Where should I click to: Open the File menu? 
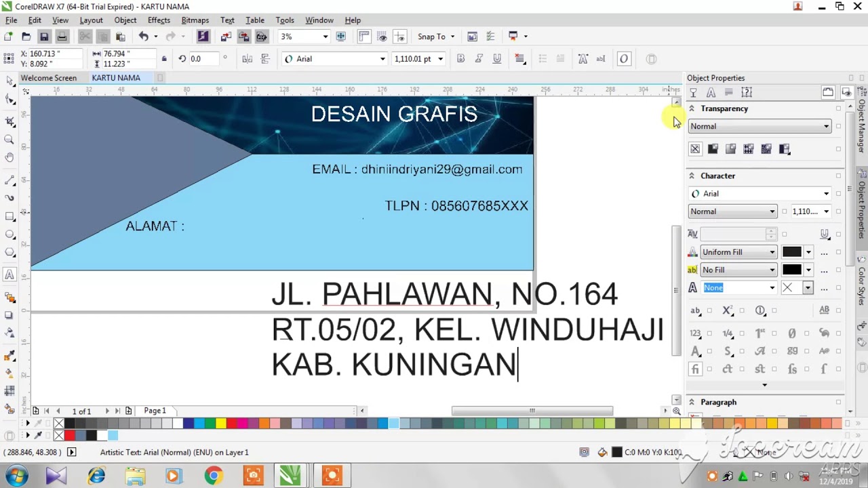point(12,20)
